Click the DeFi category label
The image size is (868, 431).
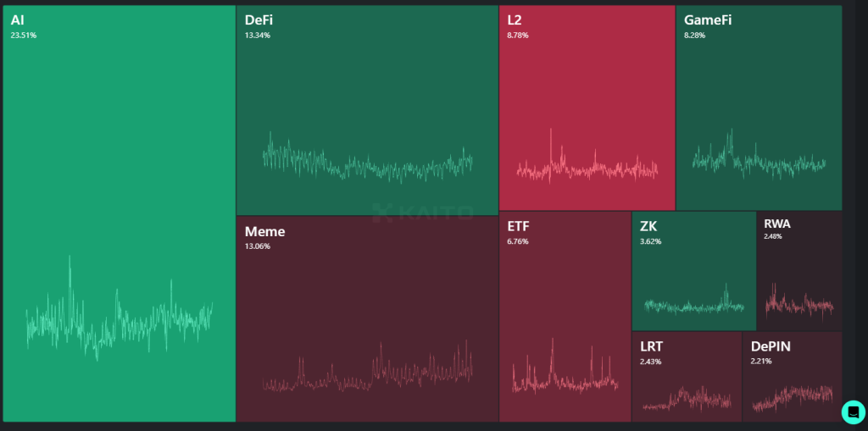(259, 19)
